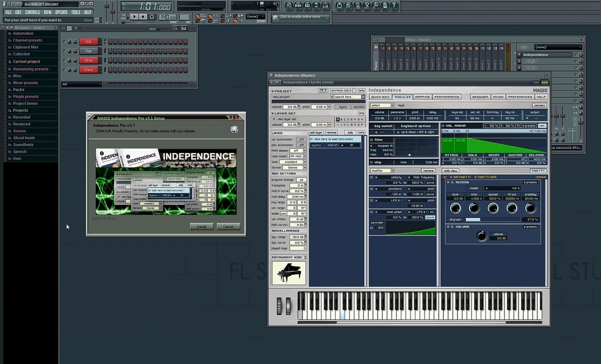Toggle the power icon next to skip module
This screenshot has width=601, height=364.
(x=372, y=162)
